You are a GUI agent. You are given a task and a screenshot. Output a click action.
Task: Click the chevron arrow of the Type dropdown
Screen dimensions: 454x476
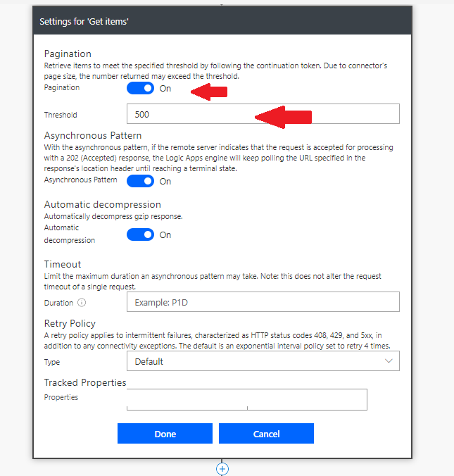[x=389, y=361]
